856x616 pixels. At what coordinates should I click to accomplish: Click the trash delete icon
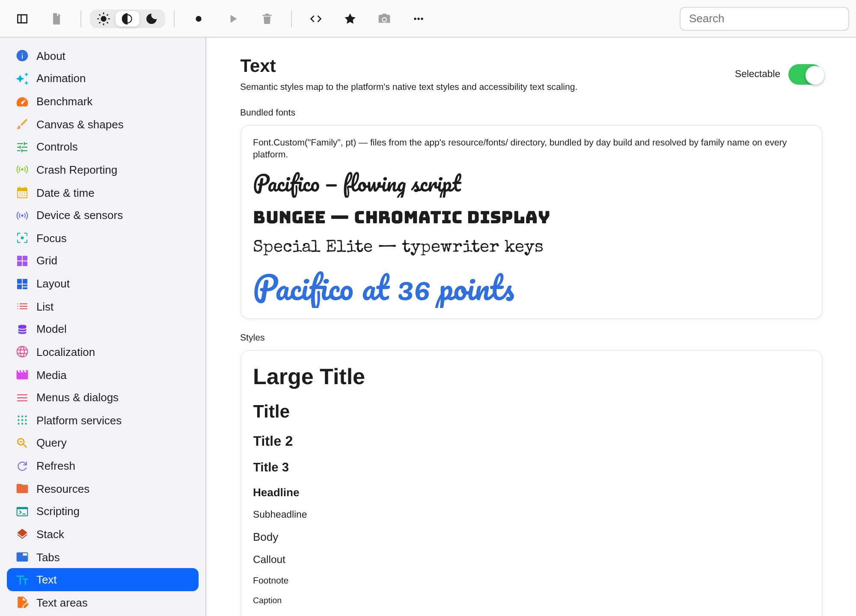267,19
